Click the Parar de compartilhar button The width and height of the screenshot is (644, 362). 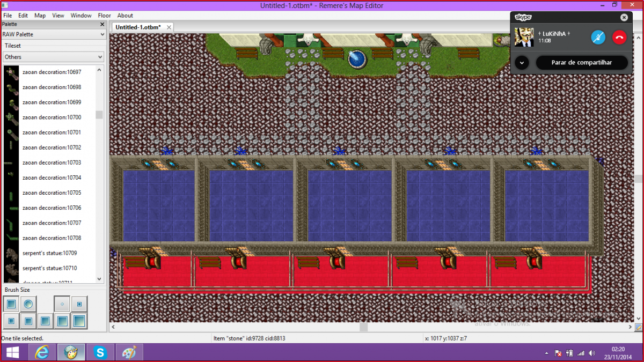tap(582, 63)
